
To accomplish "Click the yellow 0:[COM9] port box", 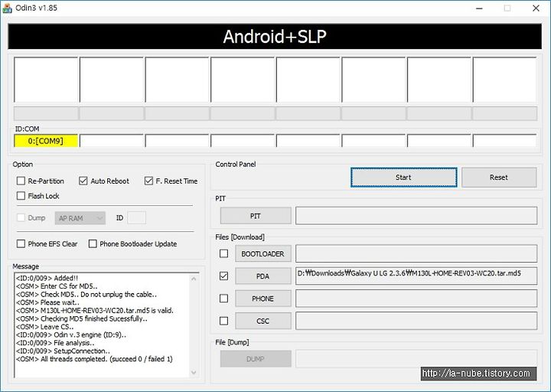I will pos(46,141).
